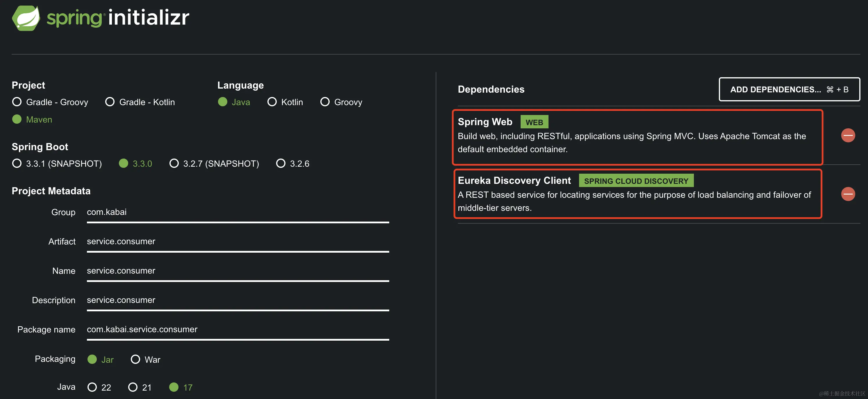Select Java version 21
868x399 pixels.
pos(133,387)
